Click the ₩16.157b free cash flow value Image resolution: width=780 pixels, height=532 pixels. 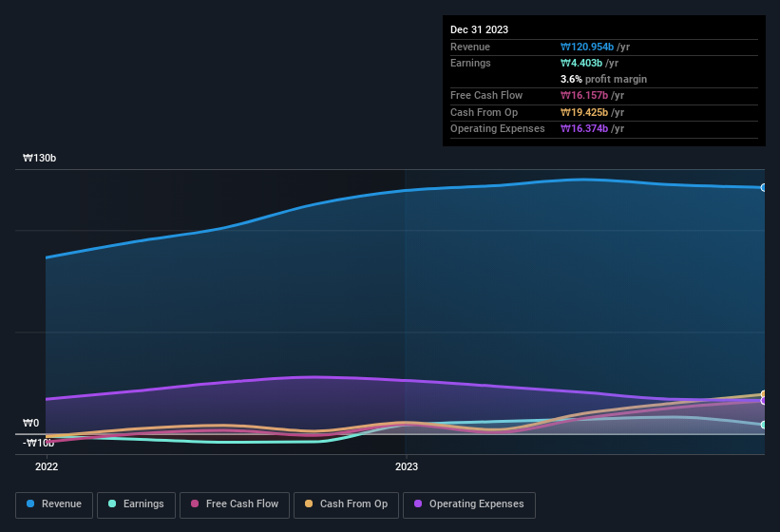(584, 95)
